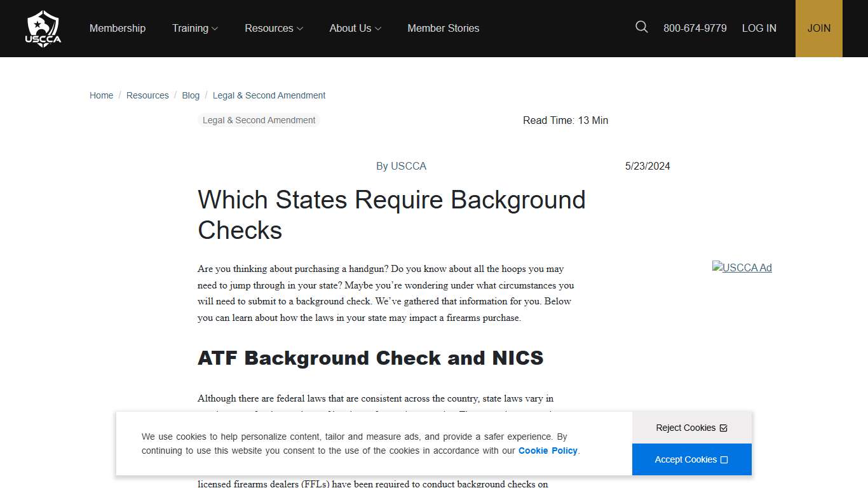Navigate to Home via the breadcrumb
The image size is (868, 488).
click(x=101, y=95)
